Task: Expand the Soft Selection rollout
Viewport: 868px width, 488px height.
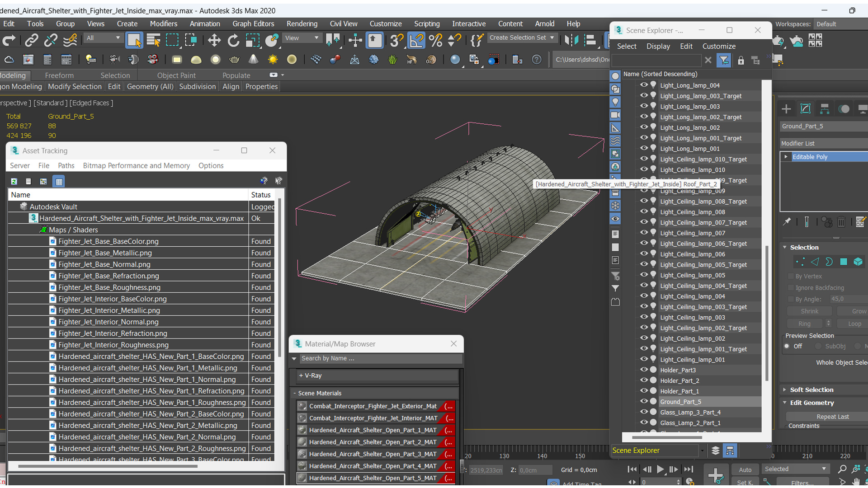Action: click(x=785, y=389)
